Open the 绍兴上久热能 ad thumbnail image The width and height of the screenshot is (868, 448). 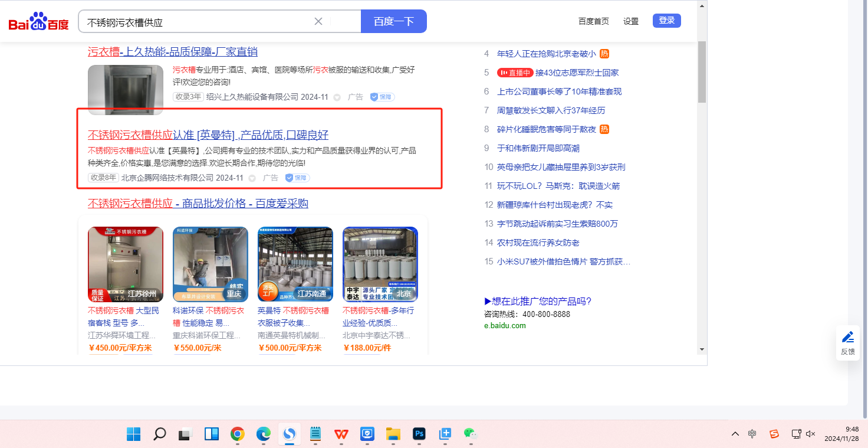click(x=126, y=90)
